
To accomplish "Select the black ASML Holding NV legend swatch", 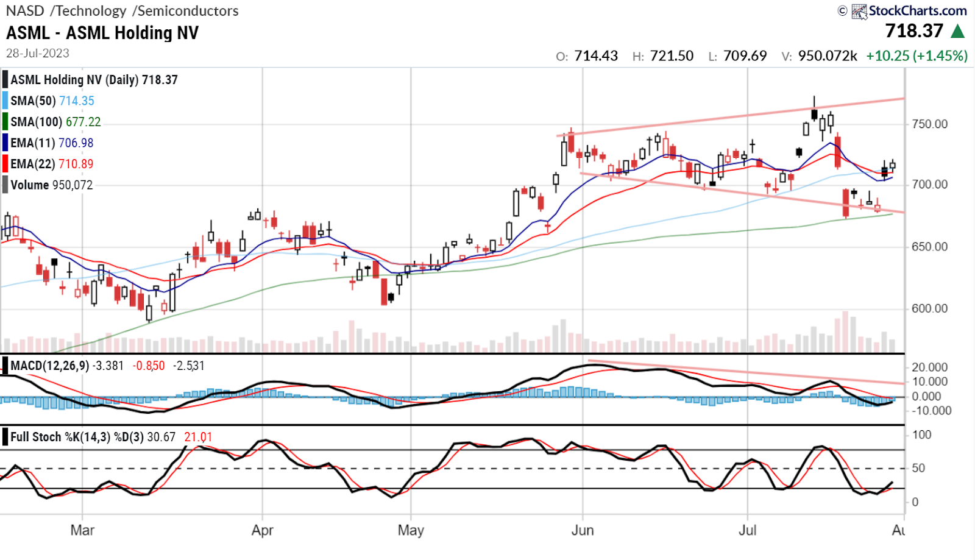I will click(5, 80).
